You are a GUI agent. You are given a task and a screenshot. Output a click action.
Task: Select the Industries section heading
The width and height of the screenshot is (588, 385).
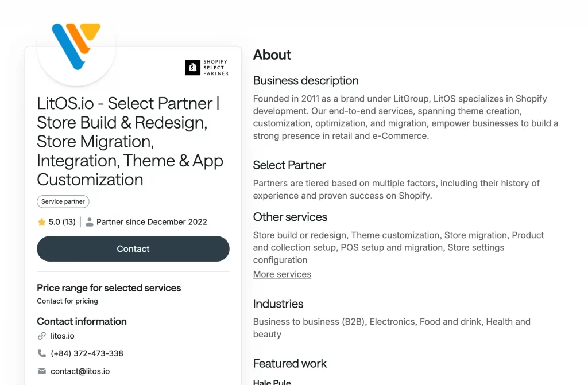pyautogui.click(x=278, y=304)
